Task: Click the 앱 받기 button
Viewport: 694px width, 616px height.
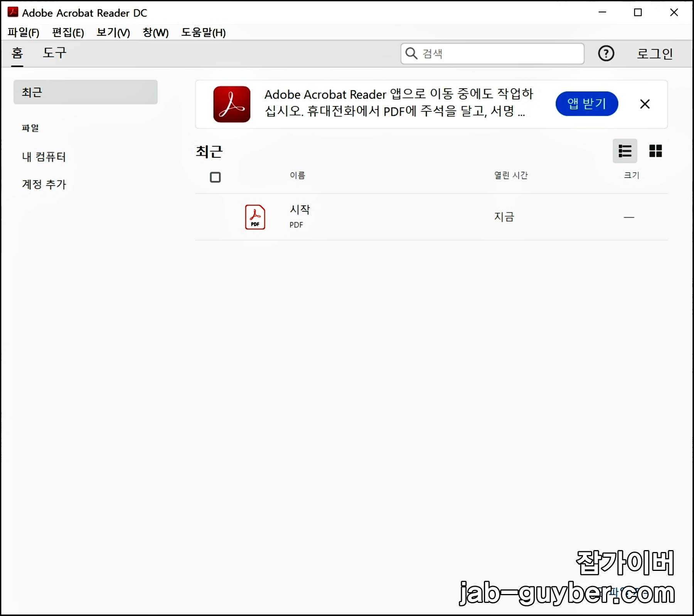Action: pyautogui.click(x=587, y=103)
